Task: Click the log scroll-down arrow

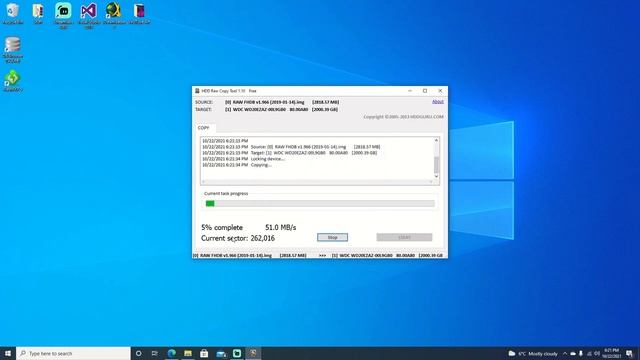Action: pyautogui.click(x=436, y=176)
